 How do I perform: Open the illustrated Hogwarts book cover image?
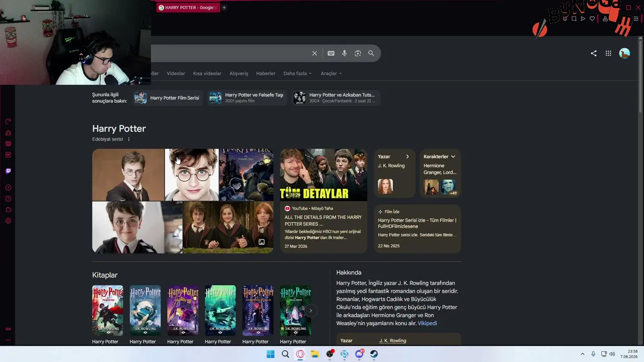(x=247, y=175)
